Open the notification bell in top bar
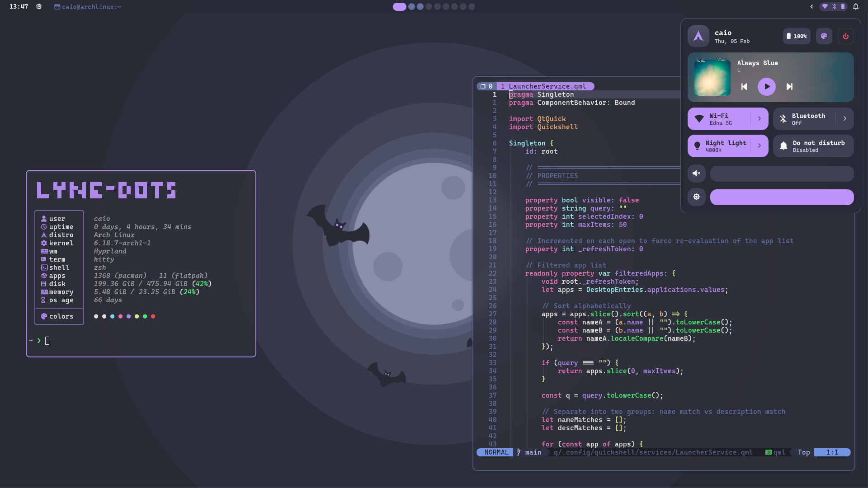 click(855, 7)
